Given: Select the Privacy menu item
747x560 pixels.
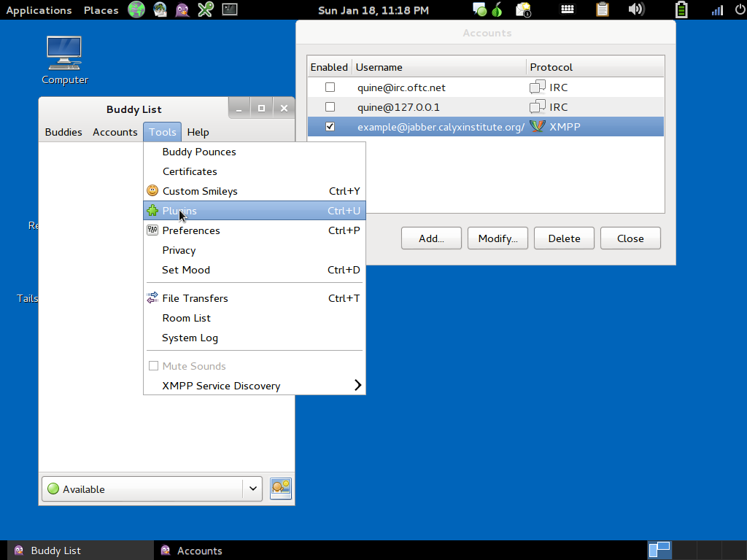Looking at the screenshot, I should click(x=255, y=250).
